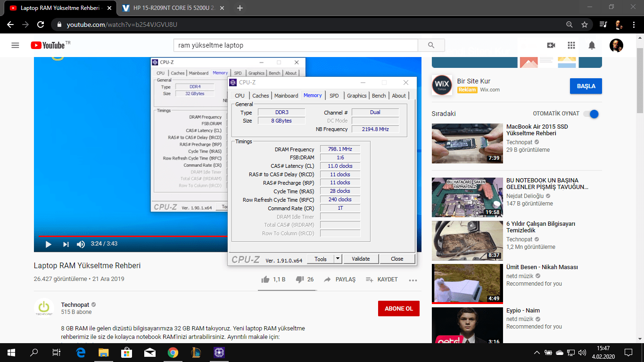Go back with browser back arrow
Screen dimensions: 644x362
pyautogui.click(x=10, y=25)
